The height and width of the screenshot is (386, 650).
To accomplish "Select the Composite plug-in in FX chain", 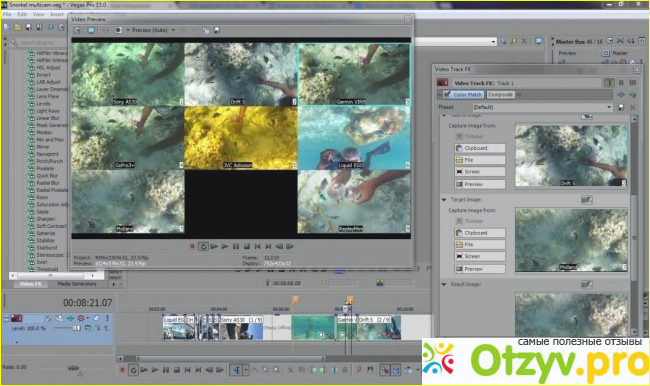I will [500, 95].
